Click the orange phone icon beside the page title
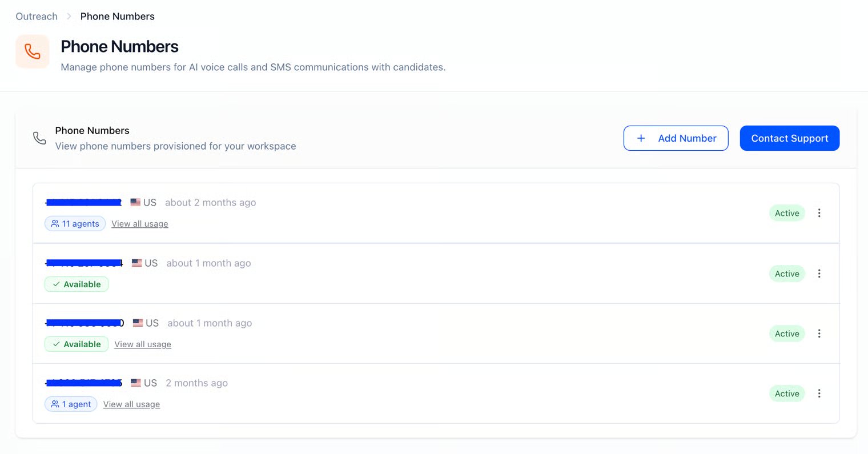868x454 pixels. point(33,51)
